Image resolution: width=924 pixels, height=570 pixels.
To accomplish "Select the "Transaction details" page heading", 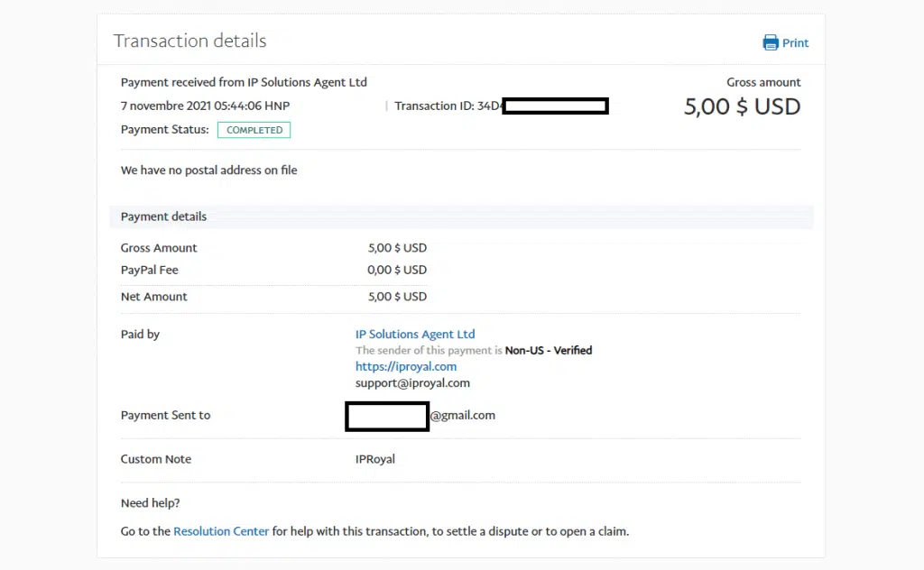I will [189, 41].
